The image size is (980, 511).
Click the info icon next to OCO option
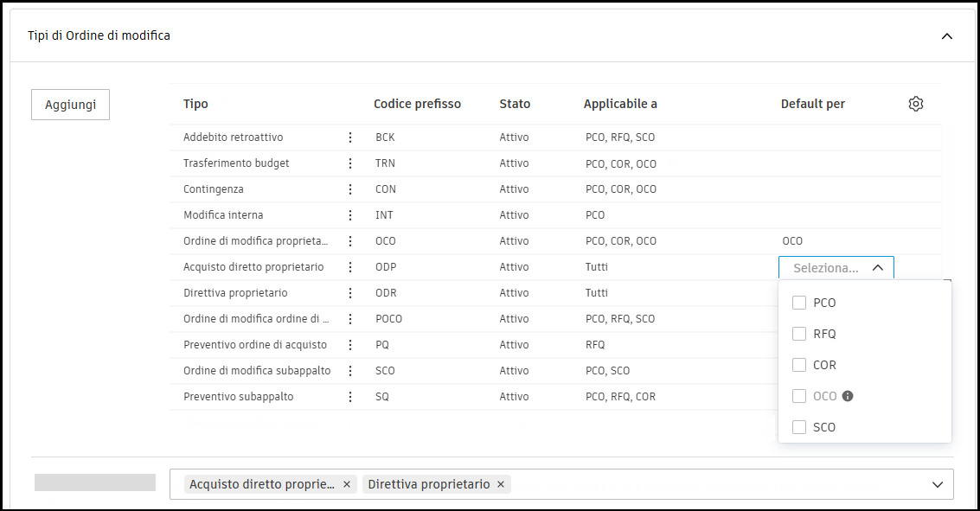point(847,395)
